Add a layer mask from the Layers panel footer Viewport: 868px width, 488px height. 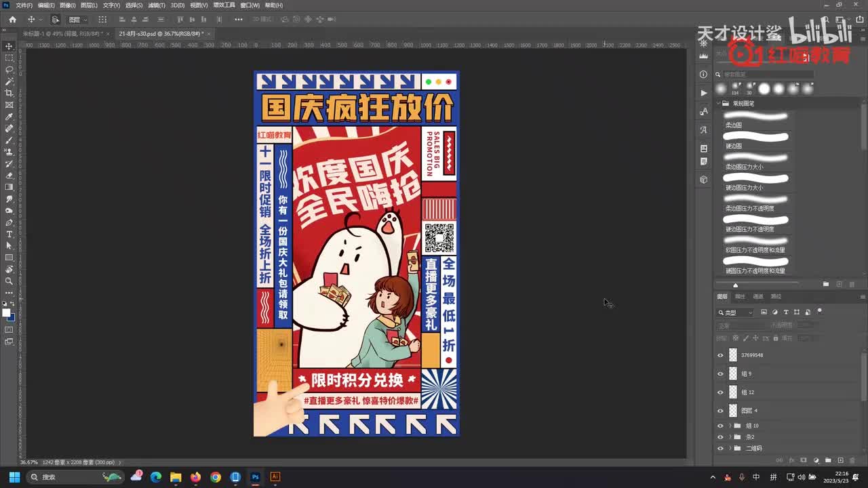point(804,460)
